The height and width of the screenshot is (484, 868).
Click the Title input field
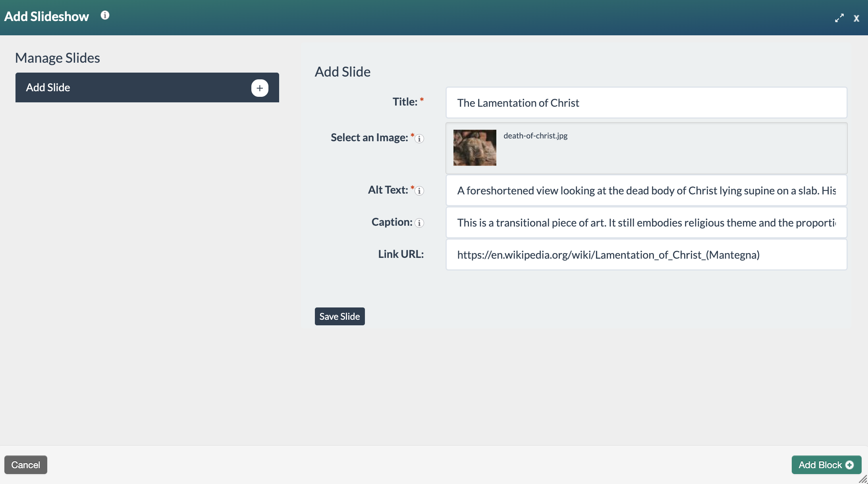(x=646, y=103)
